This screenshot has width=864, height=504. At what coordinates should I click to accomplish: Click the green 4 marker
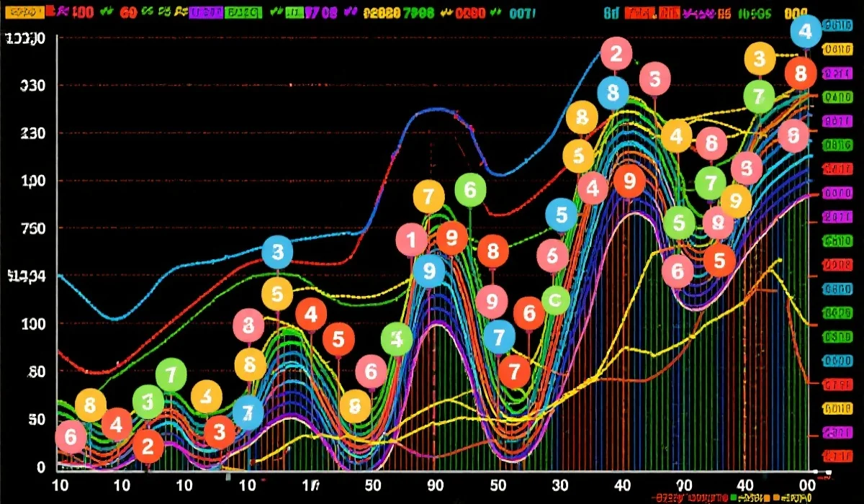click(x=397, y=338)
